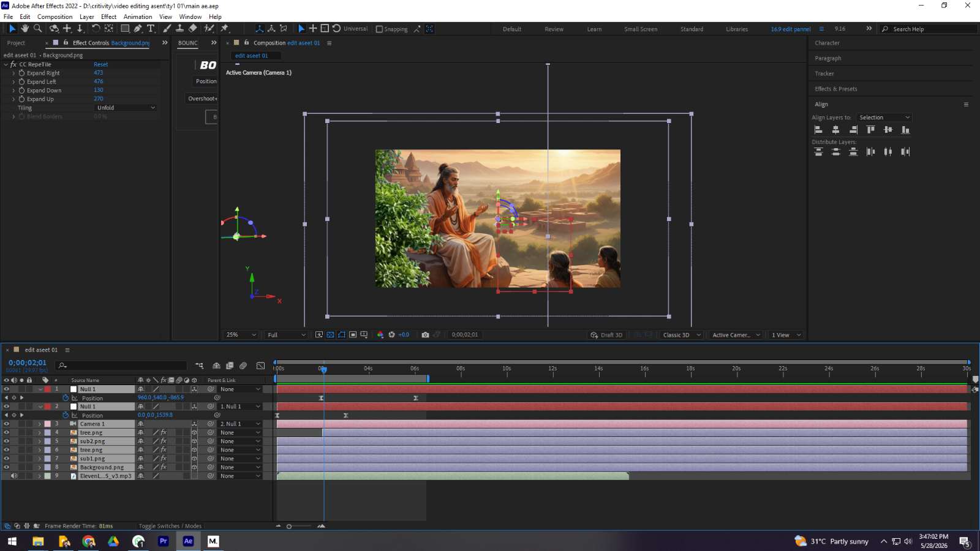
Task: Switch to the Small Screen workspace
Action: (x=641, y=29)
